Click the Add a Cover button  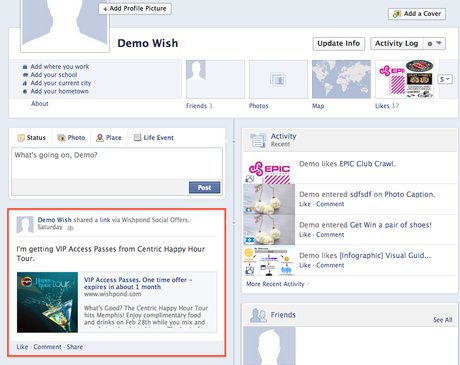point(417,14)
